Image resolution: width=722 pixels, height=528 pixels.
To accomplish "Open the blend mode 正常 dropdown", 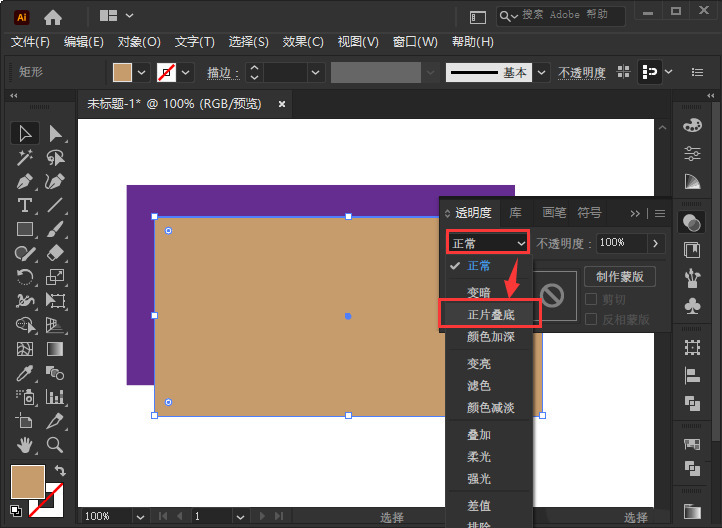I will pyautogui.click(x=488, y=243).
